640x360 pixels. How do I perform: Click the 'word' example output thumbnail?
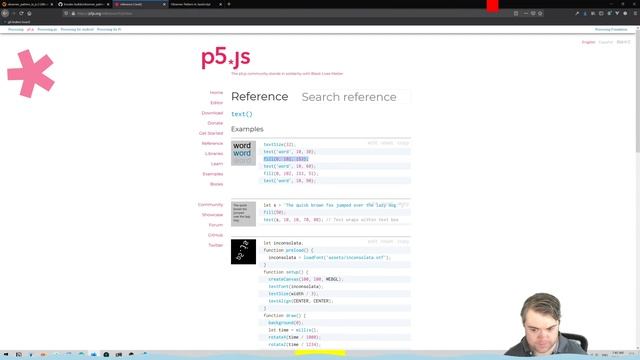pos(243,153)
